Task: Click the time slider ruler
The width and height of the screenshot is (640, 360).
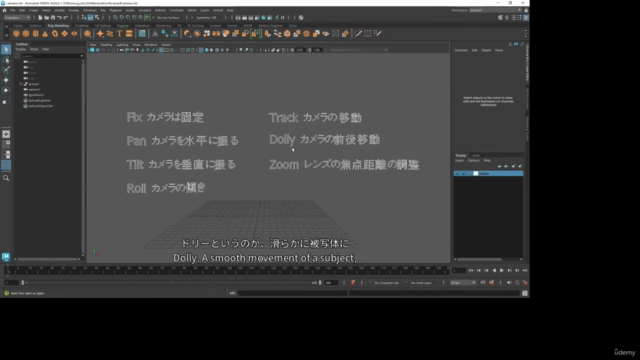Action: (227, 270)
